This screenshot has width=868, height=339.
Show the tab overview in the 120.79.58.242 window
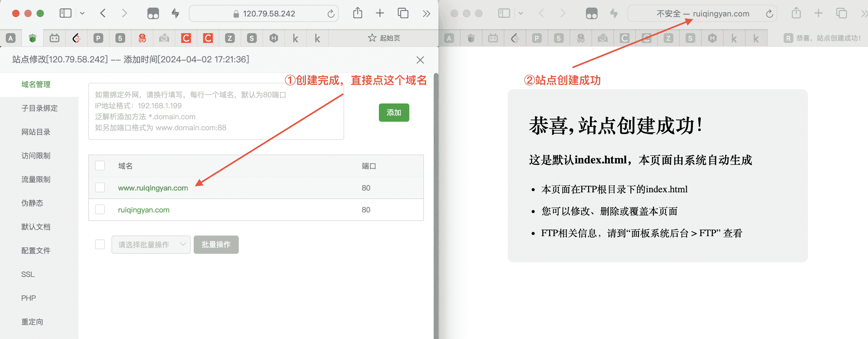coord(403,13)
